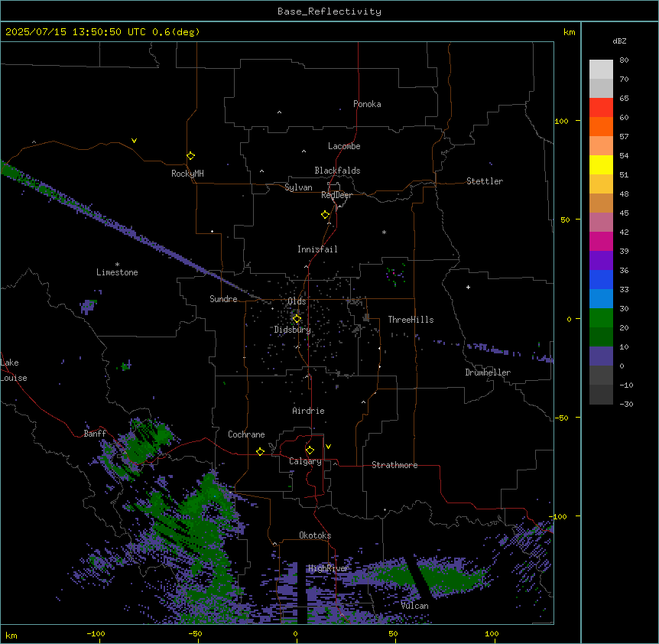
Task: Click the -50 tick on horizontal axis
Action: (x=195, y=633)
